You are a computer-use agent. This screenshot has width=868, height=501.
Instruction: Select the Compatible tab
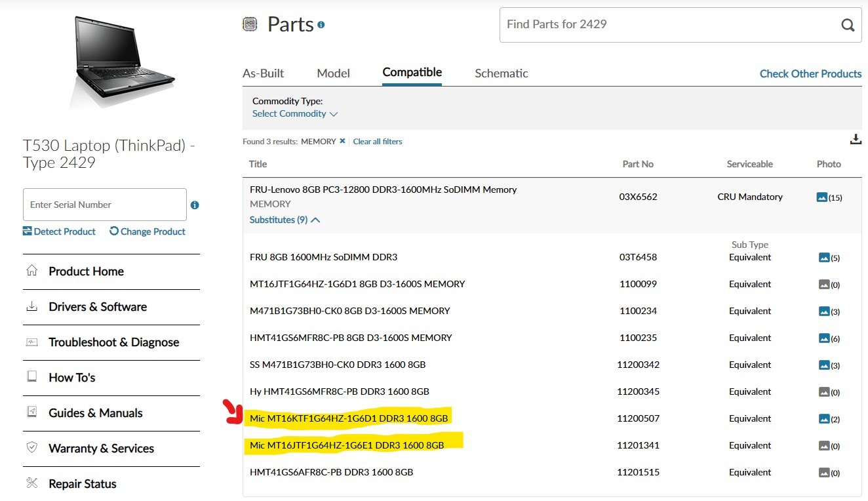(x=412, y=73)
